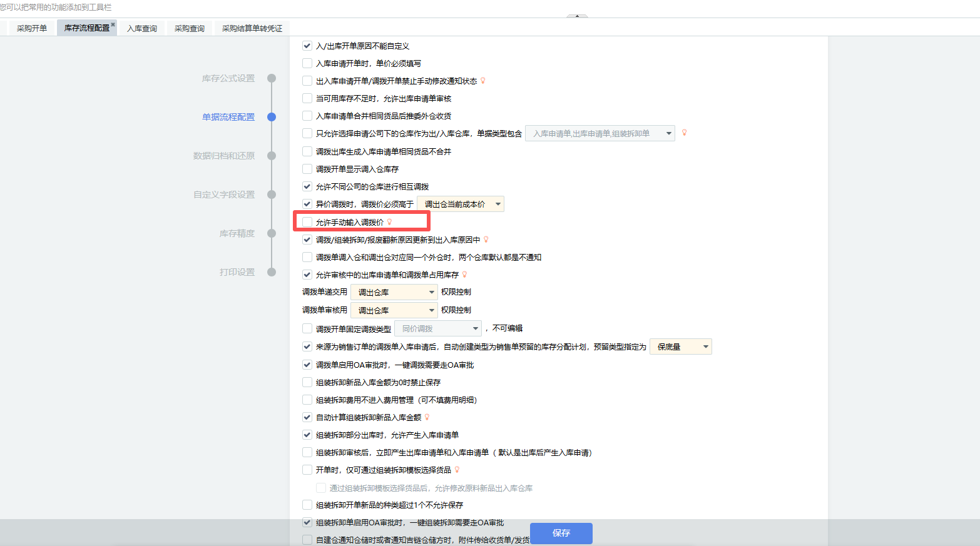Click hint bulb after 允许审核中的出库申请单和调拨单占用库存
Viewport: 980px width, 546px height.
pos(464,275)
